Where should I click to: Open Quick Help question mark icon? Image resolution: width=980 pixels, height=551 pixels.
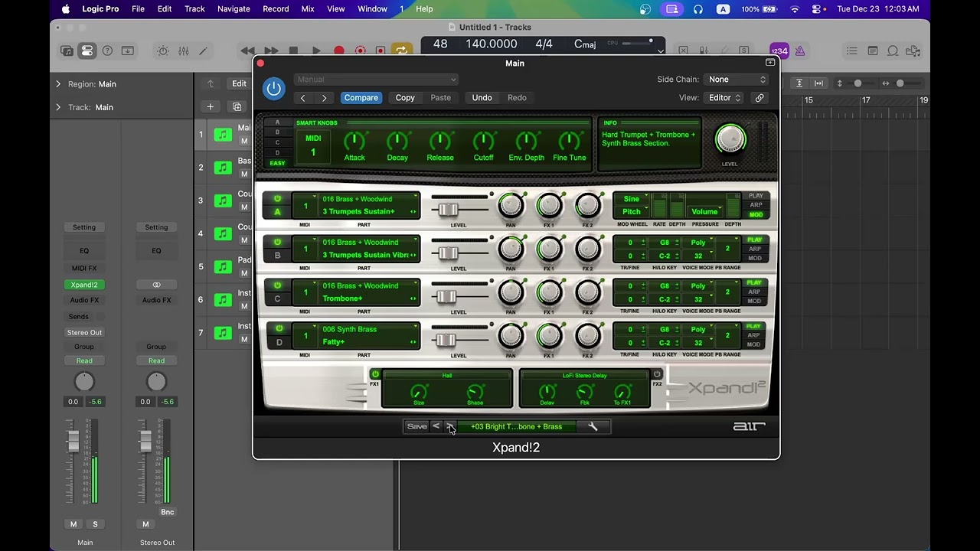click(107, 51)
